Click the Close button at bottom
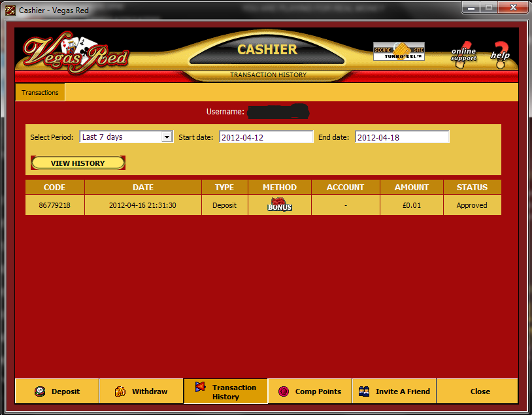Screen dimensions: 532x415 (x=480, y=391)
